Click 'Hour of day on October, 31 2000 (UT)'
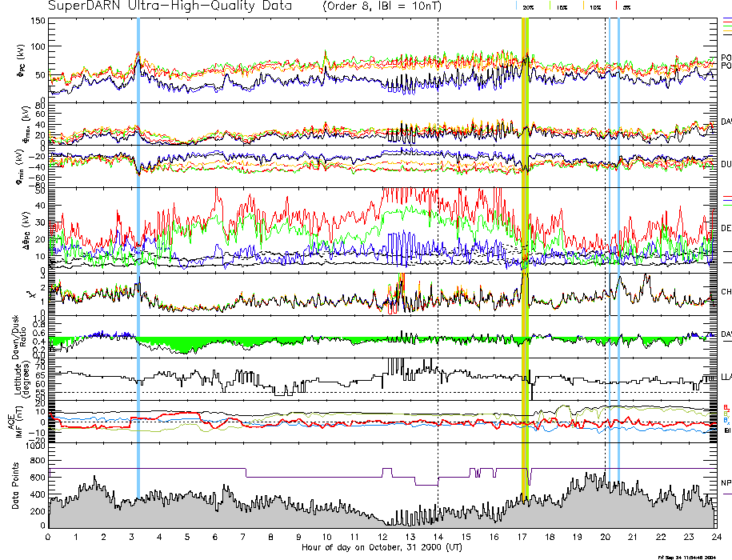The height and width of the screenshot is (560, 732). click(x=382, y=547)
